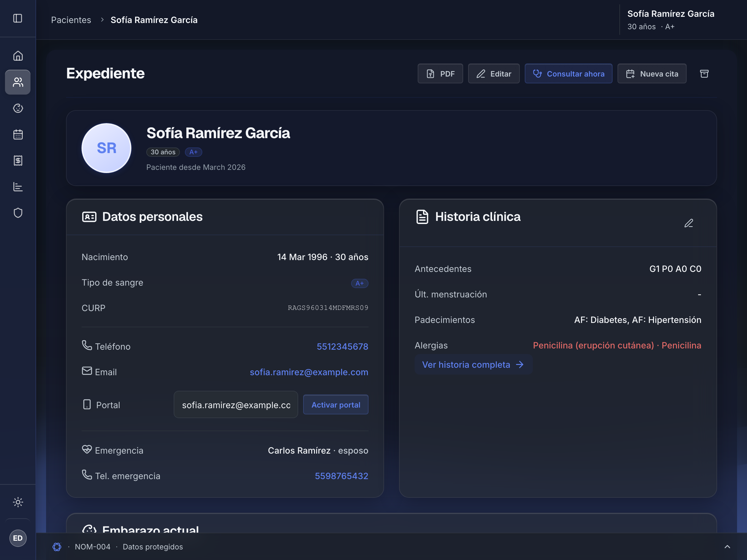The image size is (747, 560).
Task: Click the archive patient icon
Action: [x=704, y=74]
